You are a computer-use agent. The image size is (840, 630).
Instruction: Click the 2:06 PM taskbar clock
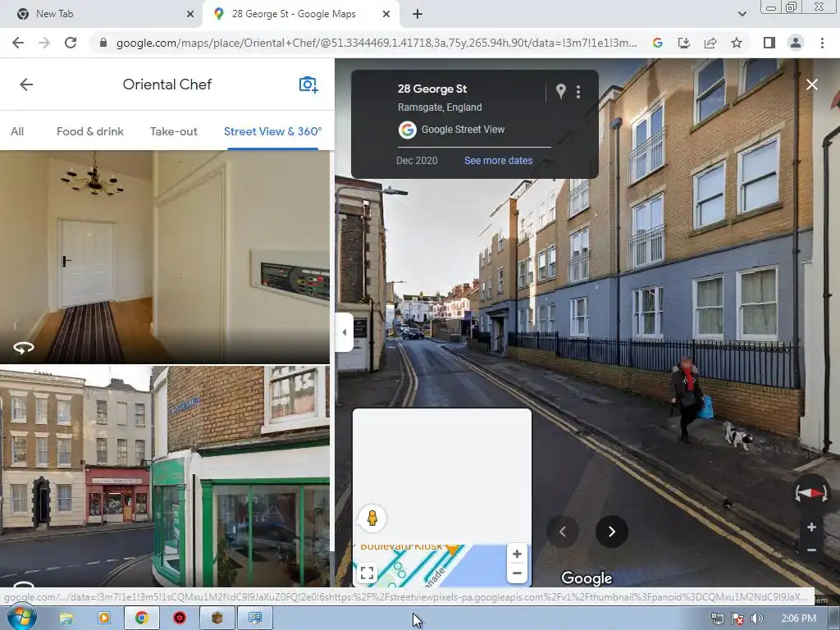click(799, 619)
